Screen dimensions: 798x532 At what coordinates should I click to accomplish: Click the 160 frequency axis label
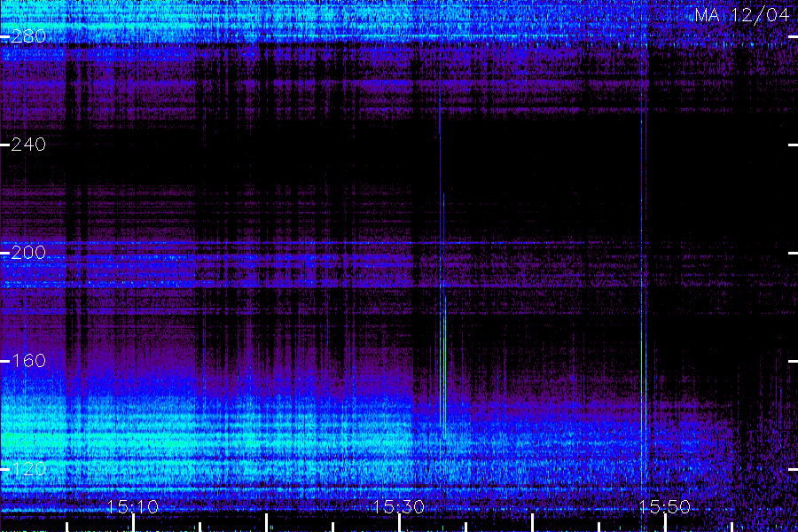pyautogui.click(x=28, y=361)
